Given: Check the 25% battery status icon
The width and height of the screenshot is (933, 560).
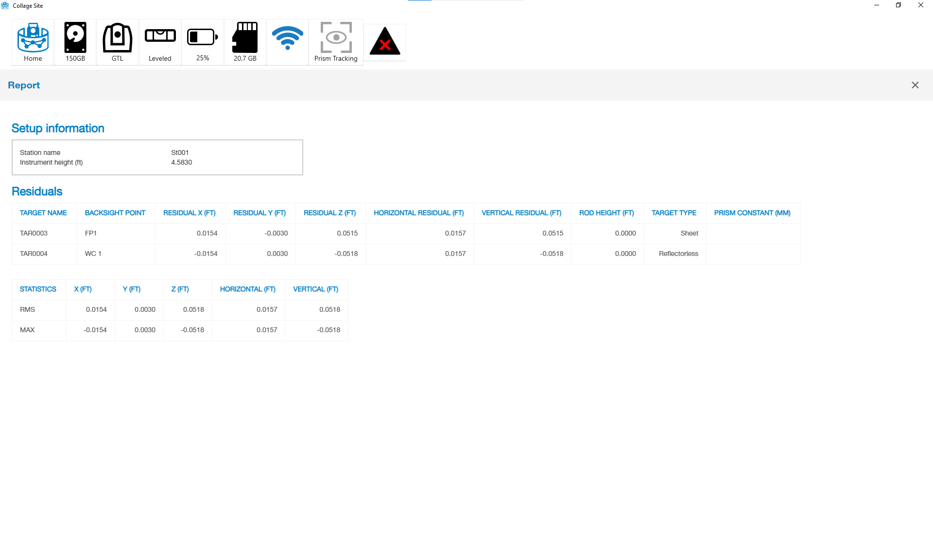Looking at the screenshot, I should point(202,42).
